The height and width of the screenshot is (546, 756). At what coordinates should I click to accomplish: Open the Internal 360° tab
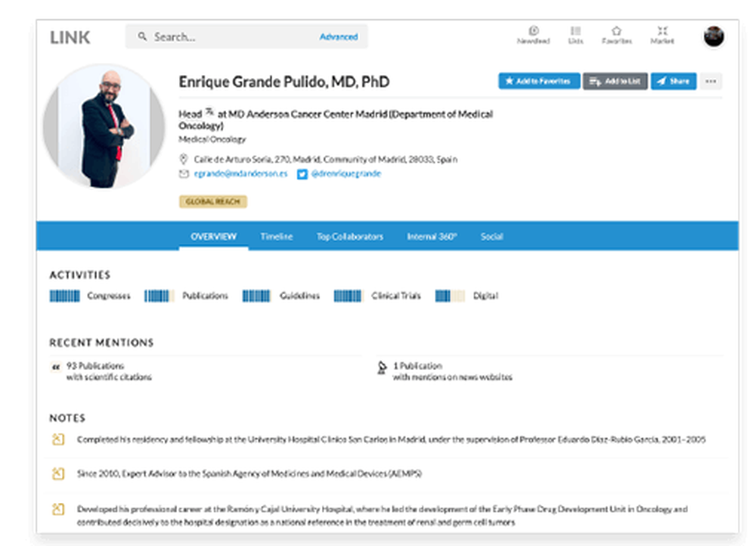432,237
